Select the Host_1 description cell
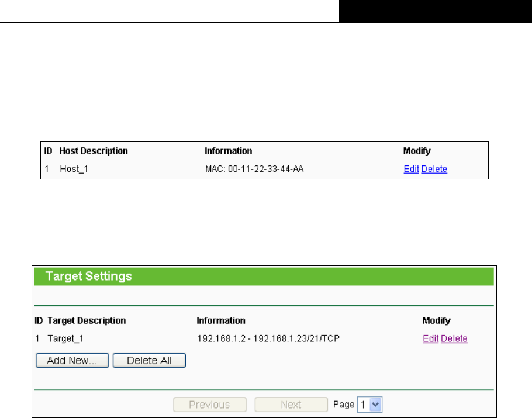 (74, 169)
